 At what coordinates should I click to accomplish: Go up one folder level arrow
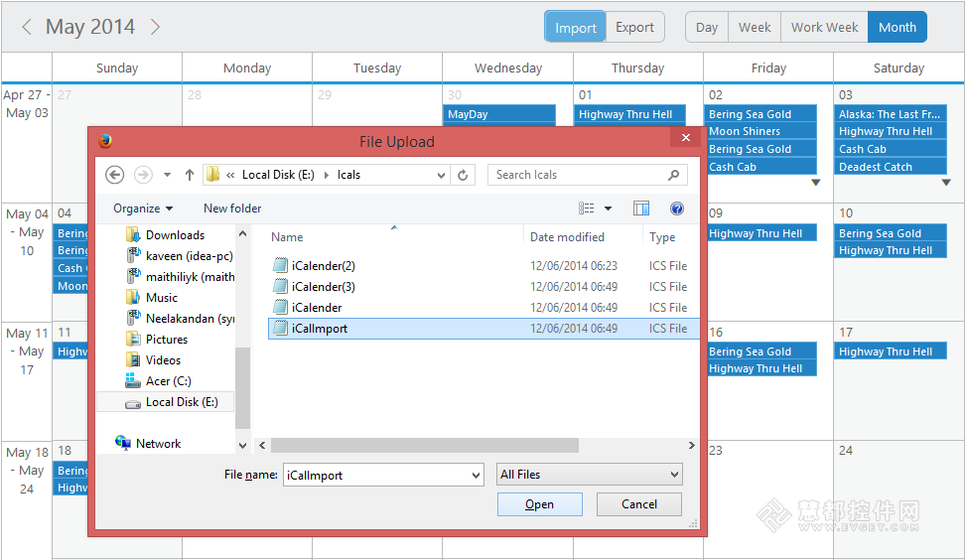coord(190,175)
